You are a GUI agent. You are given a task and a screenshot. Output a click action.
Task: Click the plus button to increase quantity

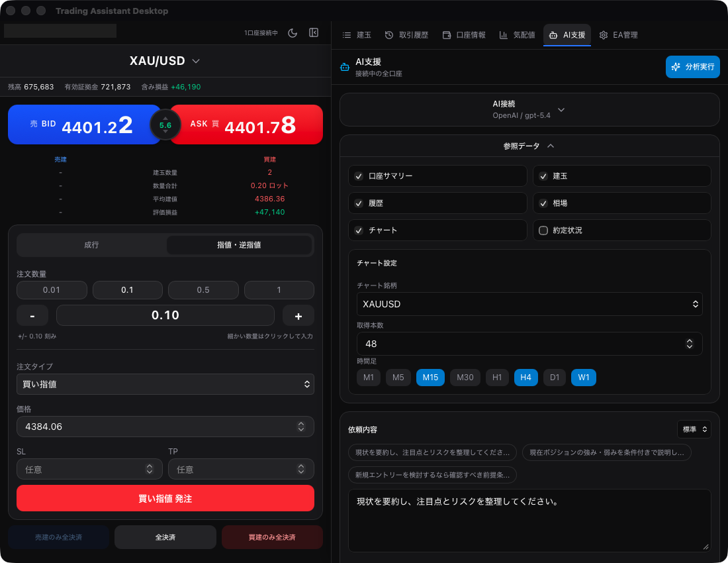[x=298, y=315]
